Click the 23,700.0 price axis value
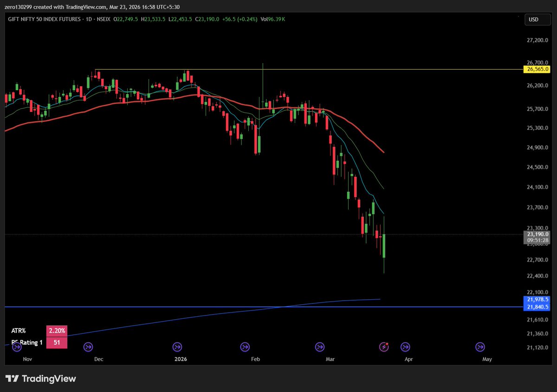 (x=538, y=207)
